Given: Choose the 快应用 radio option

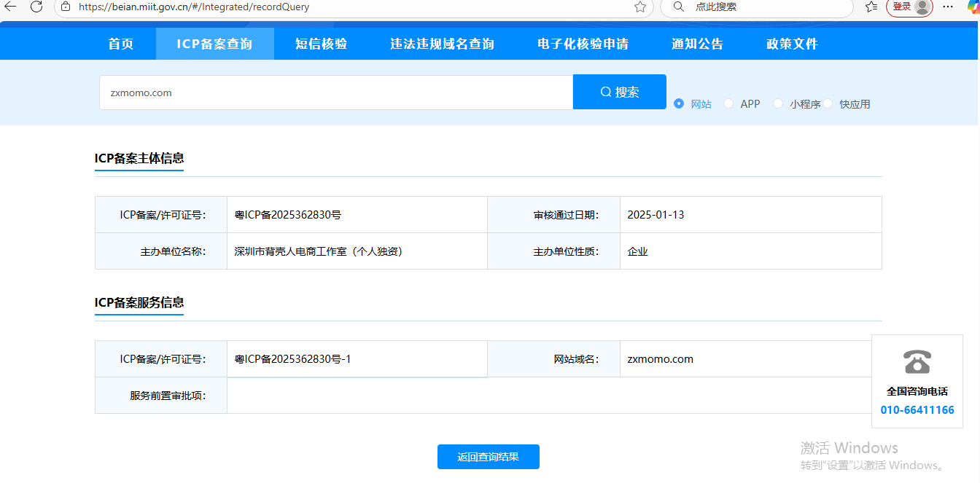Looking at the screenshot, I should click(x=828, y=103).
